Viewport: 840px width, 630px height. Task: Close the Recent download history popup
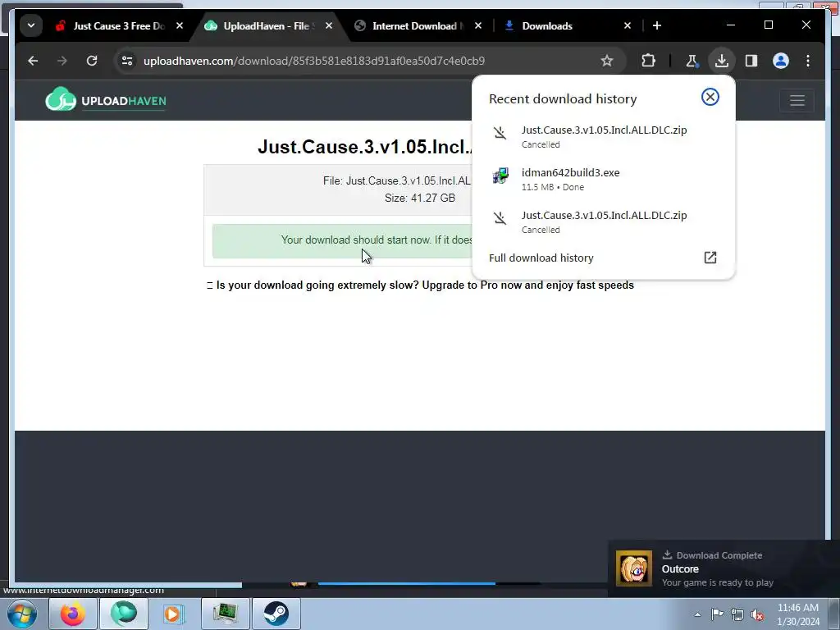coord(710,97)
